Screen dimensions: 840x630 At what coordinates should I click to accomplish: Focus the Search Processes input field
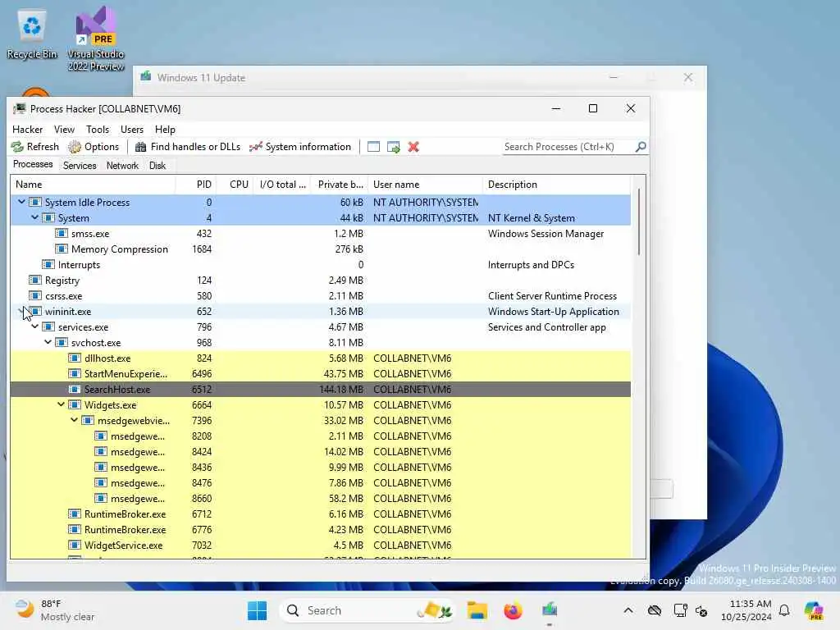pyautogui.click(x=568, y=147)
